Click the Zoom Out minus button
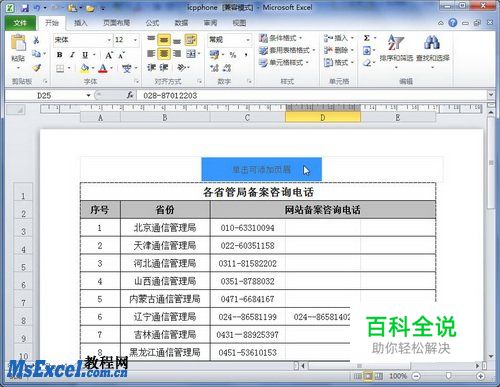 coord(416,376)
